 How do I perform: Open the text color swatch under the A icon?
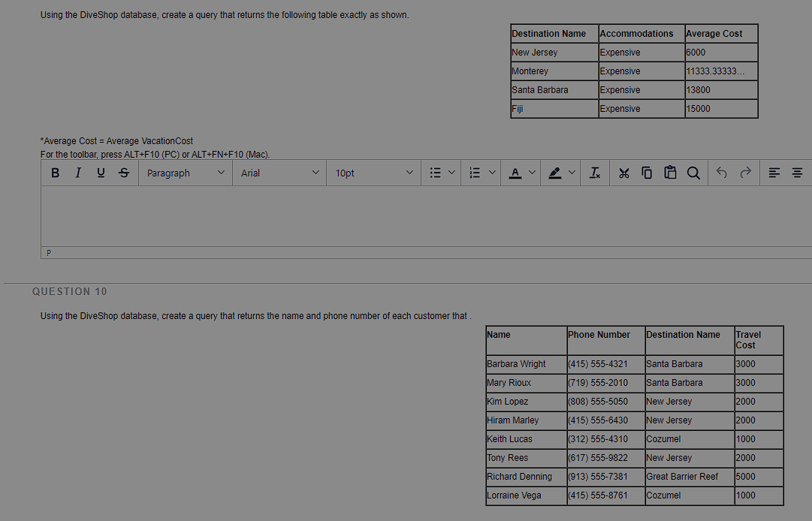(x=514, y=173)
